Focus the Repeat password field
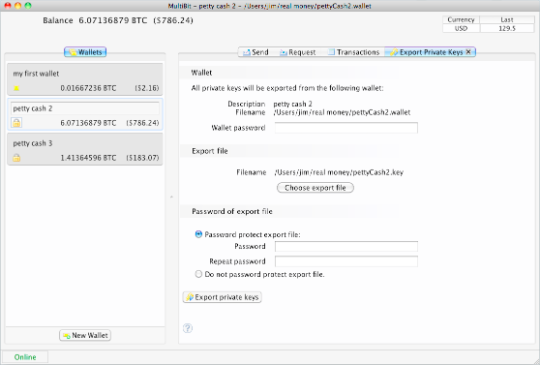 pyautogui.click(x=346, y=261)
